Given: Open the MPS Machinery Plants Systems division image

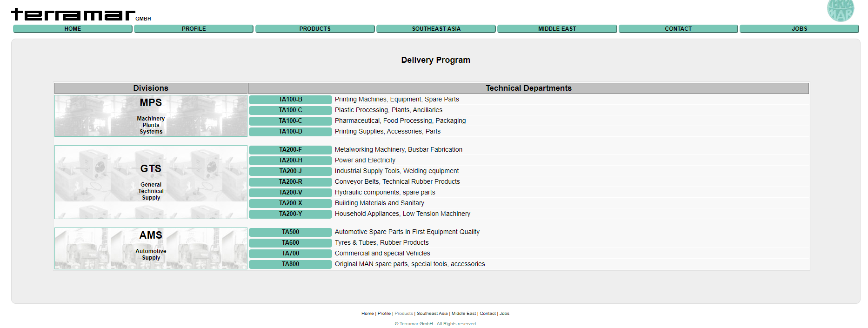Looking at the screenshot, I should 151,116.
